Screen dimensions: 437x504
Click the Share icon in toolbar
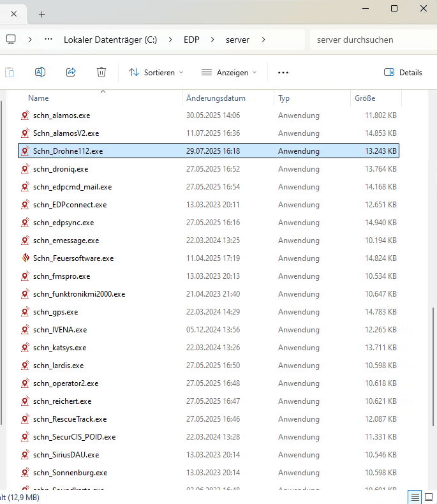point(71,72)
